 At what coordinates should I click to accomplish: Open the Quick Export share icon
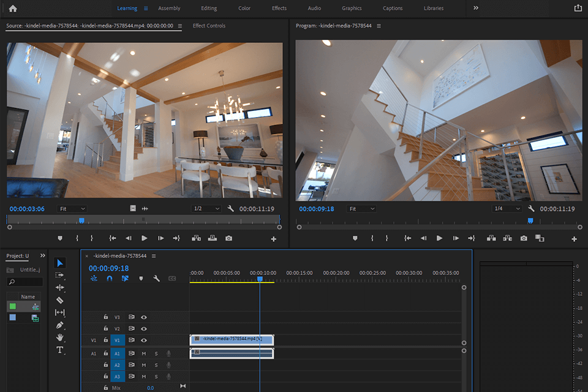[578, 8]
